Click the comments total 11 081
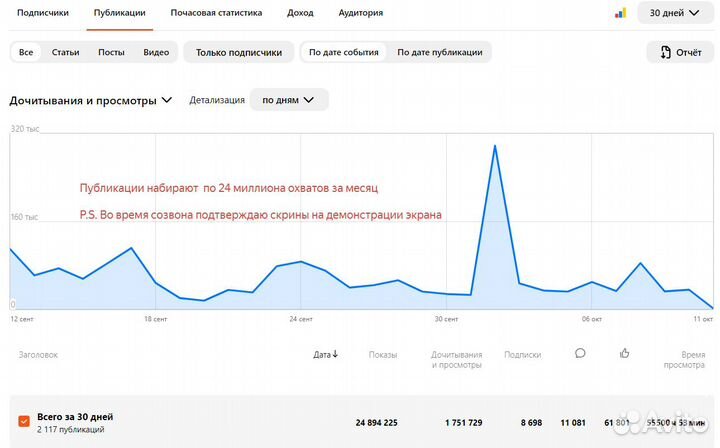 click(573, 423)
